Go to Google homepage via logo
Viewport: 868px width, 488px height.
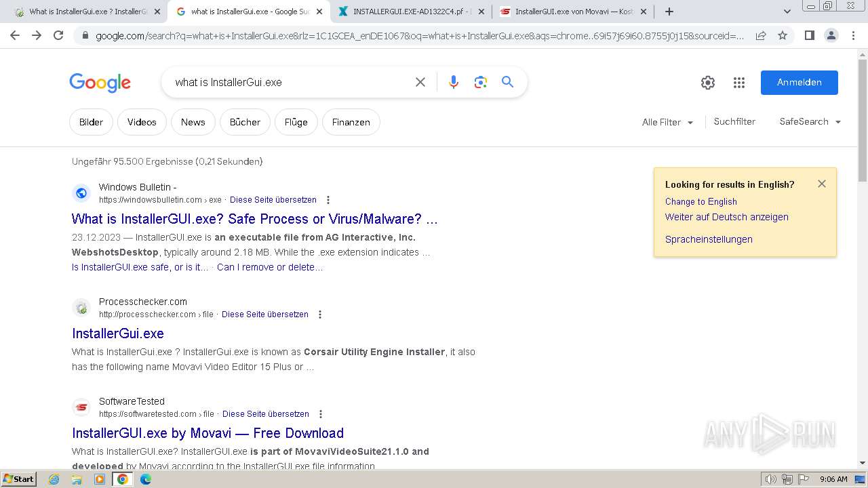click(x=100, y=83)
